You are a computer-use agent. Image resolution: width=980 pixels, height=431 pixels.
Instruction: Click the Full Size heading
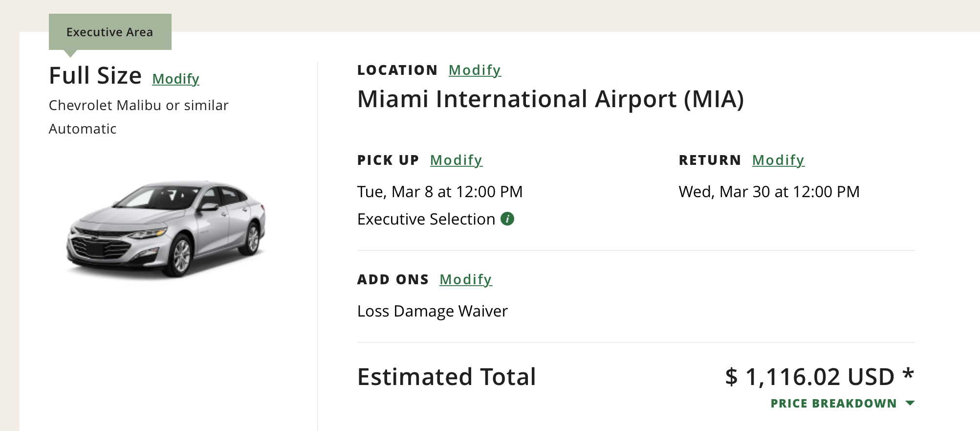pos(95,76)
